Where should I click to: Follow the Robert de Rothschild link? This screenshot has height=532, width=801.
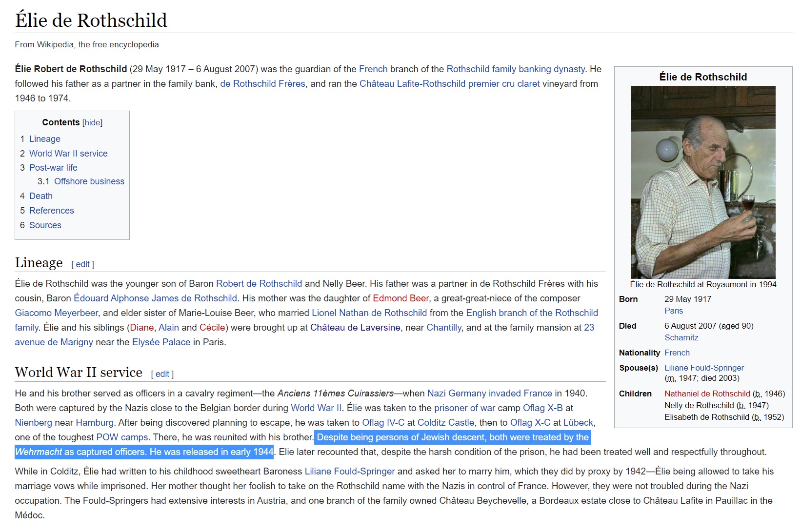[259, 284]
